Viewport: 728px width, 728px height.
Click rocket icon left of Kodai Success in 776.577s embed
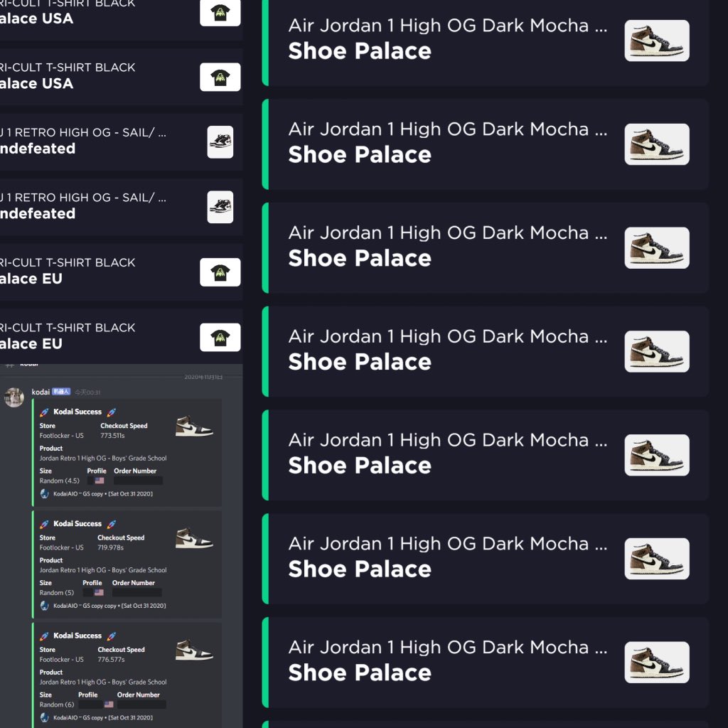point(44,636)
